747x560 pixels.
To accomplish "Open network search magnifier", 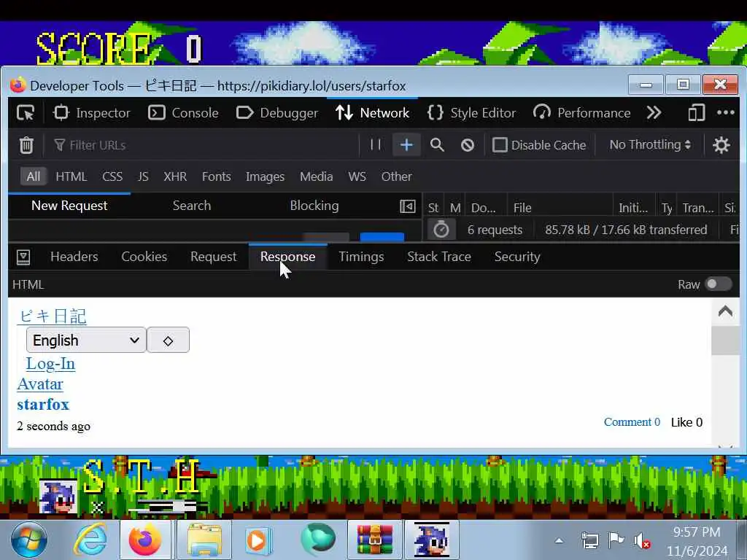I will (x=437, y=145).
